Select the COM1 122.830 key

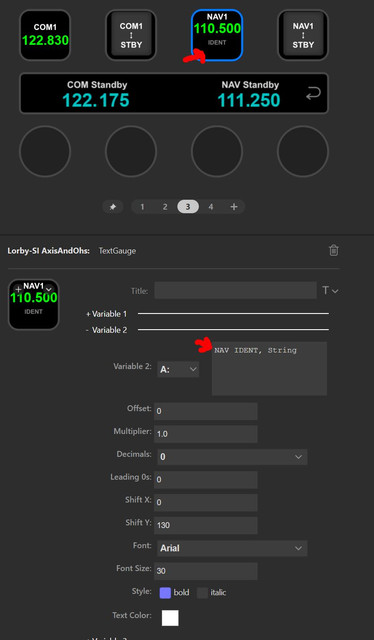point(45,35)
